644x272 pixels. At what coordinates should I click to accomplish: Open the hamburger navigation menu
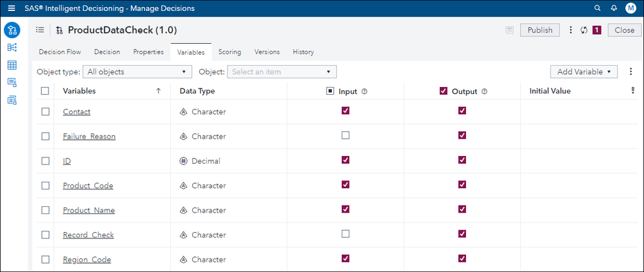[x=11, y=8]
